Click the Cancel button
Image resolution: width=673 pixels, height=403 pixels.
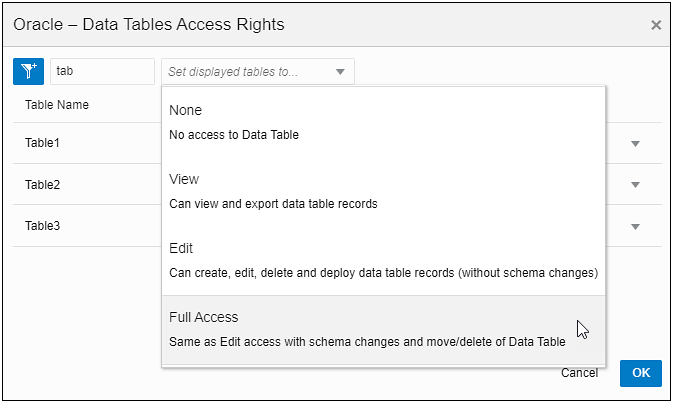coord(579,373)
